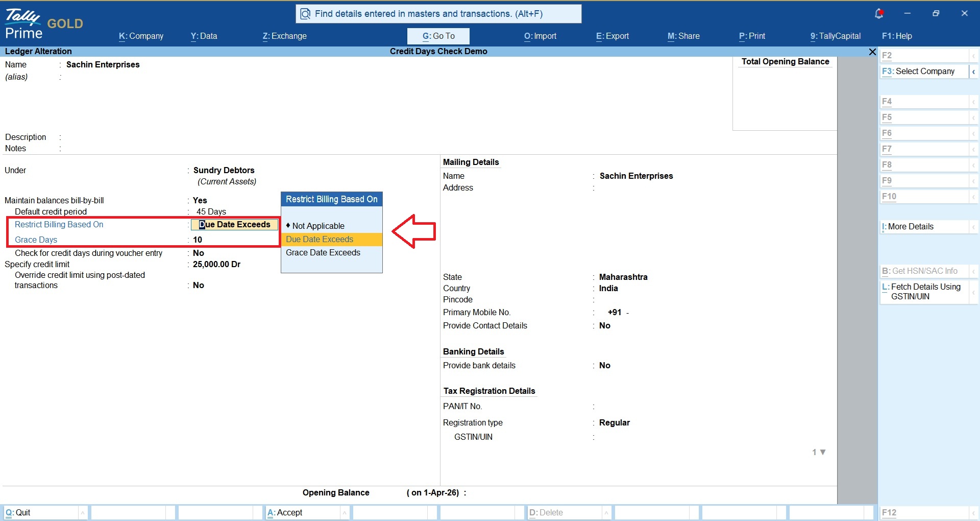The height and width of the screenshot is (521, 980).
Task: Open the 9: TallyCapital menu
Action: [836, 36]
